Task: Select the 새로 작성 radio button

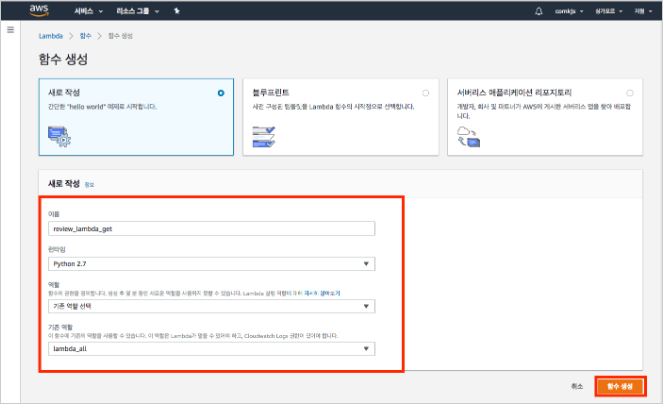Action: (x=220, y=93)
